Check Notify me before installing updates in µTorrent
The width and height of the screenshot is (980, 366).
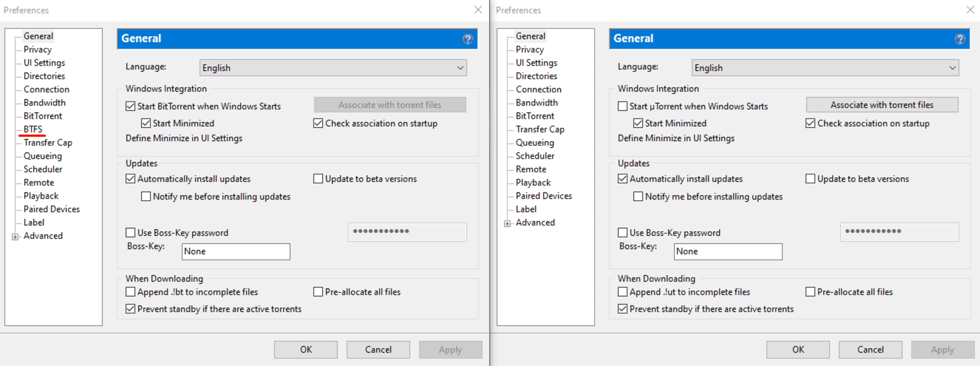click(x=638, y=197)
